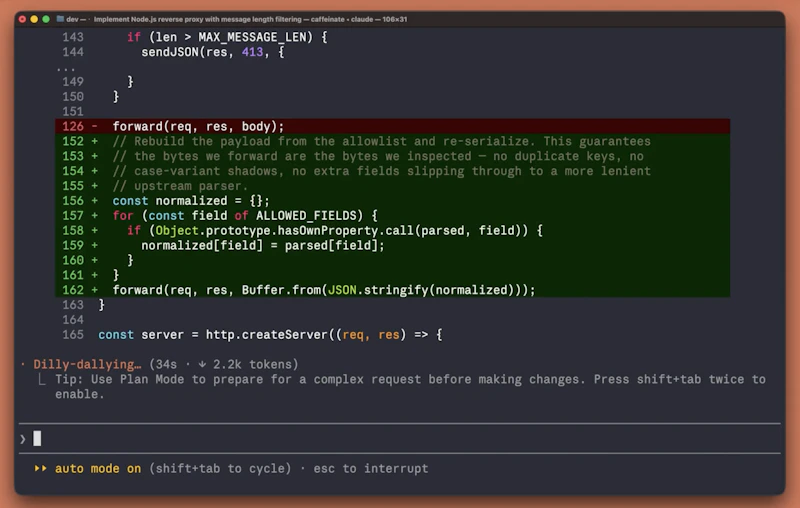
Task: Click the collapsed lines ellipsis '...'
Action: (x=66, y=68)
